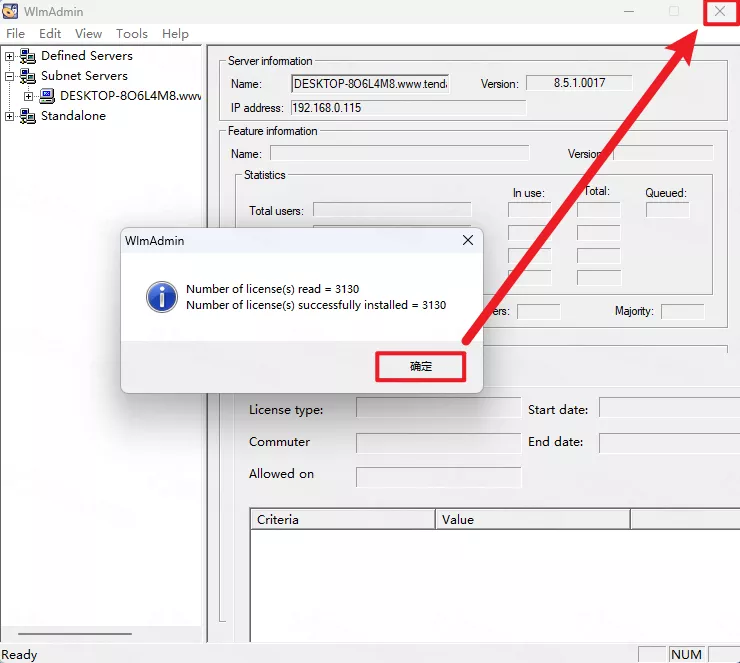740x663 pixels.
Task: Click the Criteria column header
Action: click(342, 519)
